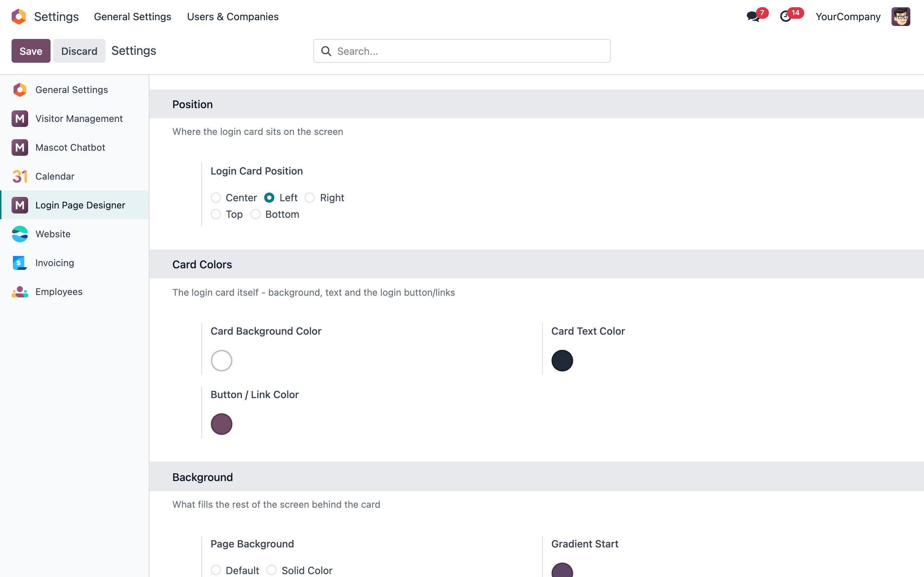This screenshot has height=577, width=924.
Task: Select the Center card position radio
Action: (x=216, y=198)
